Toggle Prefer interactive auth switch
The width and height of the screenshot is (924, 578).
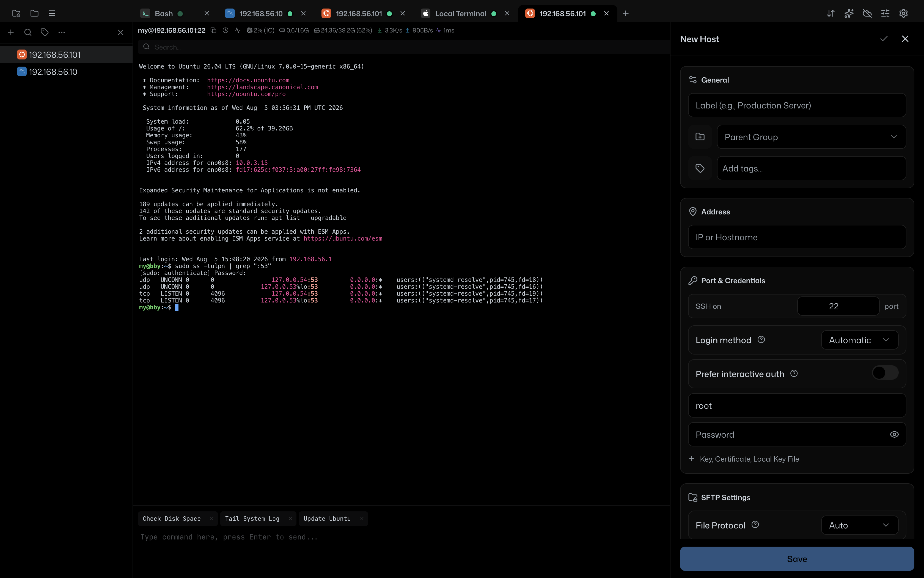885,373
